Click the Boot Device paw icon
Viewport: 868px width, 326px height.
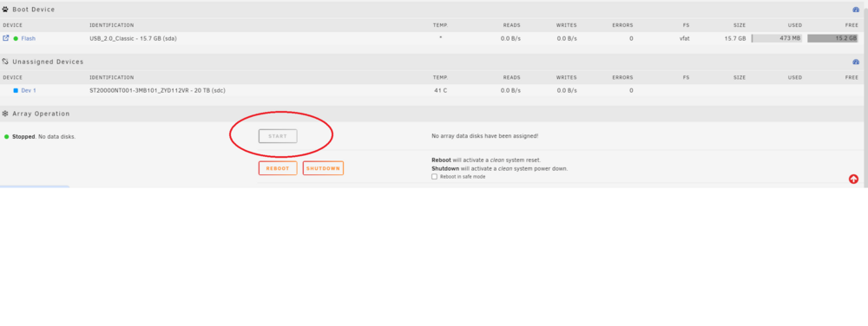click(x=5, y=10)
